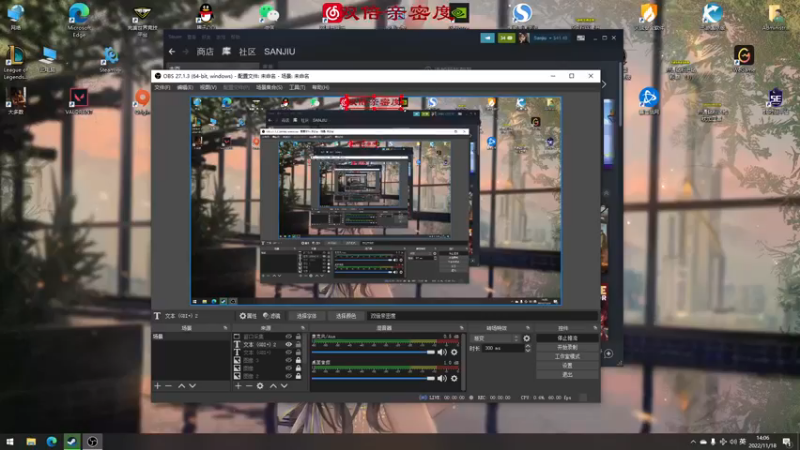Viewport: 800px width, 450px height.
Task: Open Steam big picture mode icon
Action: click(x=581, y=38)
